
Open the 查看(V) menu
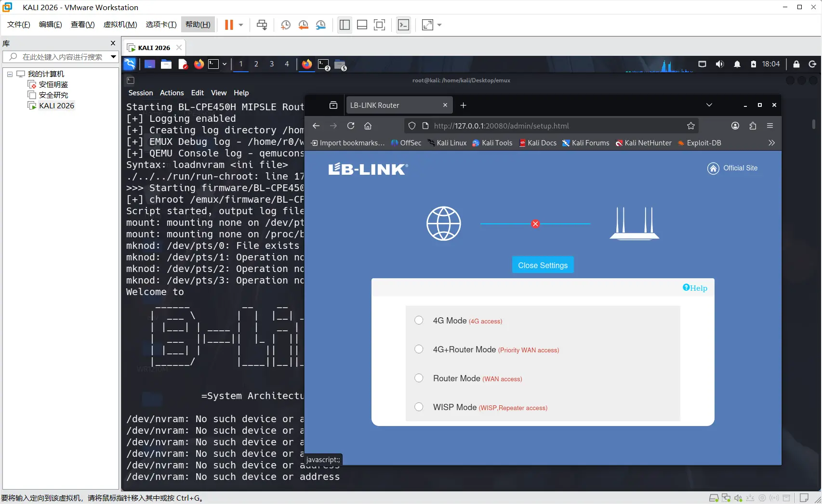pyautogui.click(x=83, y=25)
